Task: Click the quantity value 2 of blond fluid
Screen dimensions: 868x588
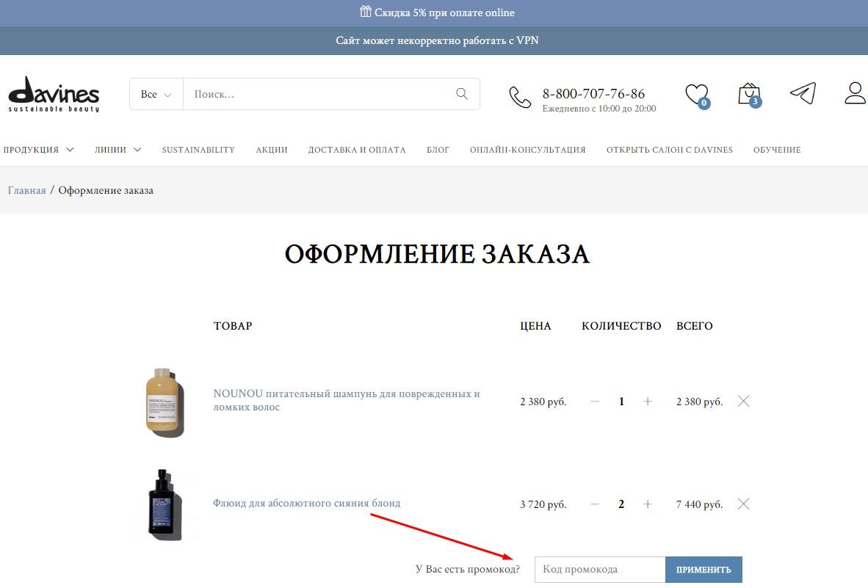Action: coord(621,504)
